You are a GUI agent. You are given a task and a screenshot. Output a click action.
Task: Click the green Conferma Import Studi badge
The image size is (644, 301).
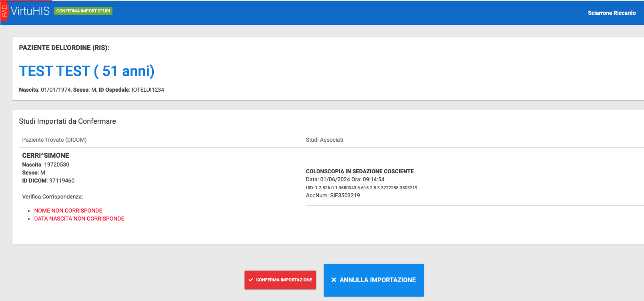point(83,11)
